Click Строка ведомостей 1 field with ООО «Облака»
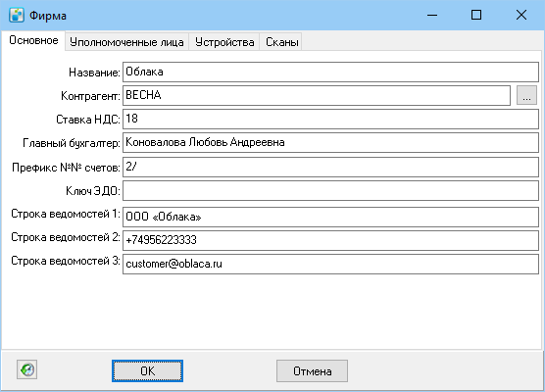This screenshot has width=545, height=392. click(330, 217)
